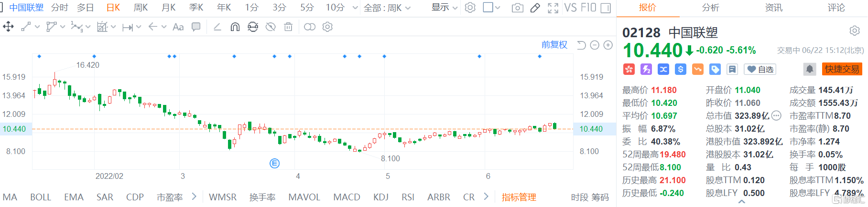Image resolution: width=868 pixels, height=207 pixels.
Task: Hide all drawings with eye-slash icon
Action: [271, 27]
